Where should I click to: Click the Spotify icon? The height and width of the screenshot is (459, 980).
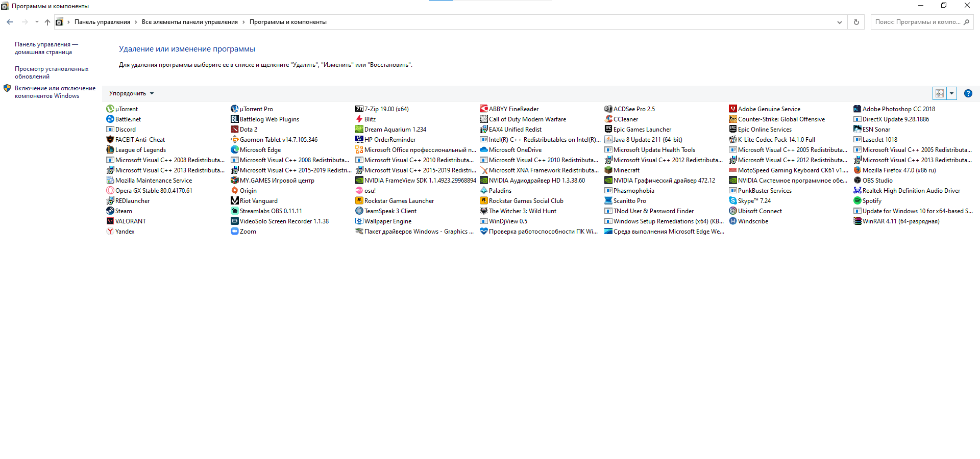point(857,200)
